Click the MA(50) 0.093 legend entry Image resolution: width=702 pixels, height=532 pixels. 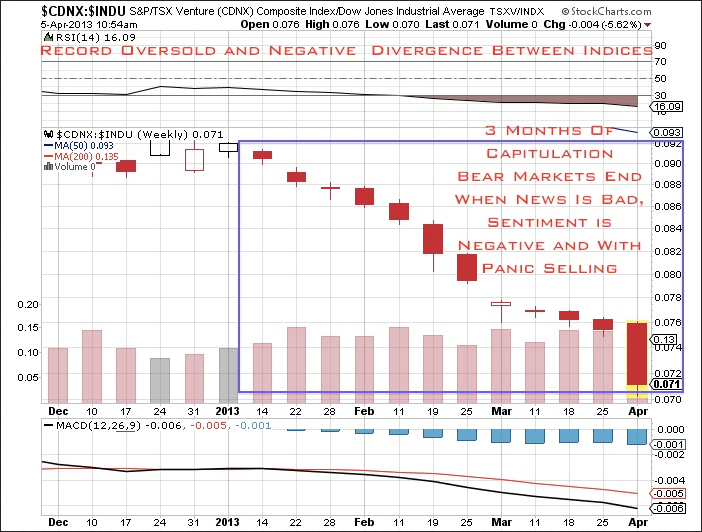coord(84,146)
